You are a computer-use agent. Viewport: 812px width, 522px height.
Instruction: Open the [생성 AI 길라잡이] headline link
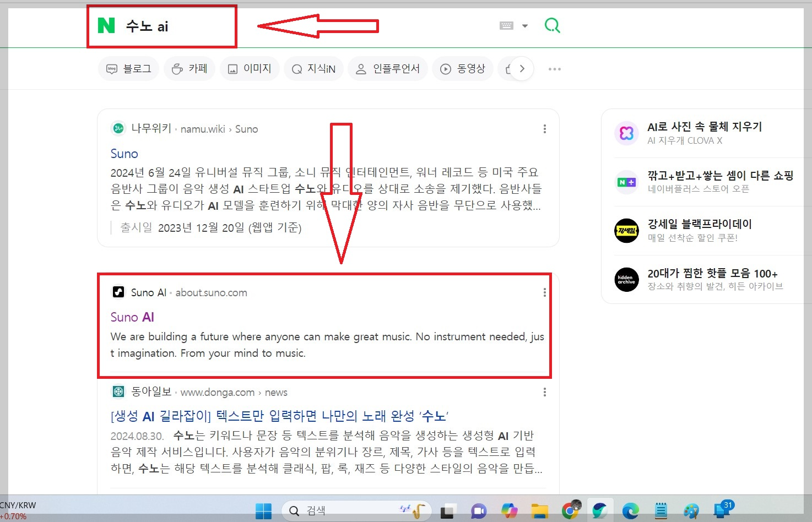tap(280, 416)
